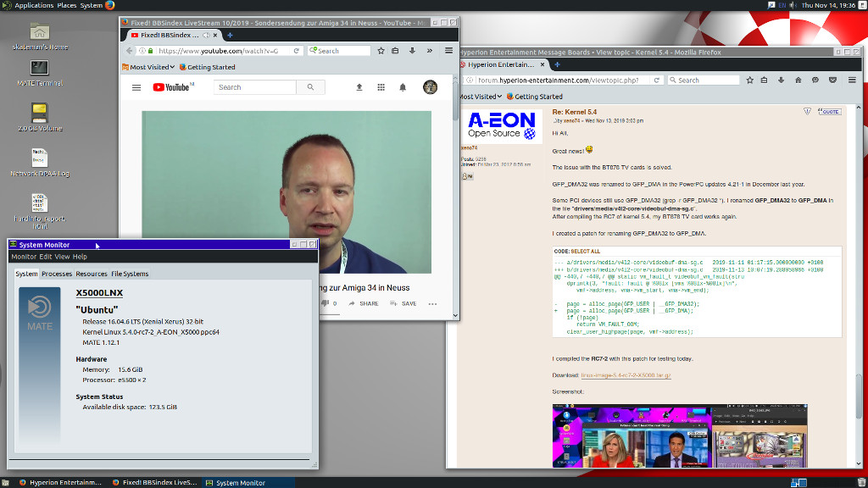Click vertical scrollbar of YouTube Firefox window

455,197
